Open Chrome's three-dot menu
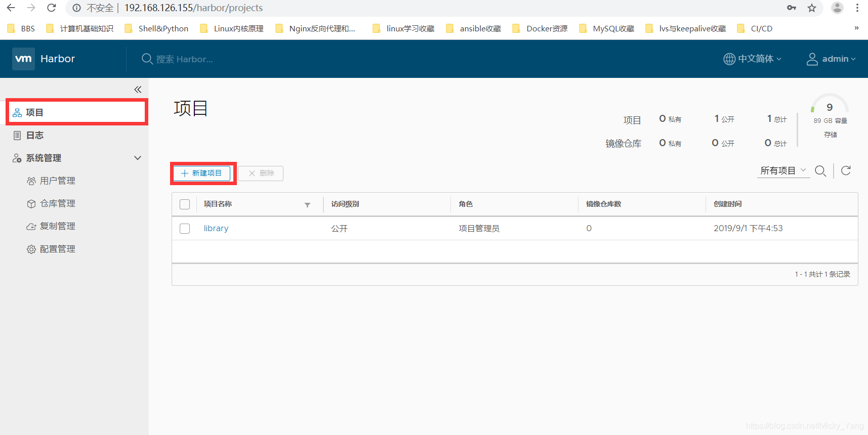The image size is (868, 435). click(x=857, y=8)
